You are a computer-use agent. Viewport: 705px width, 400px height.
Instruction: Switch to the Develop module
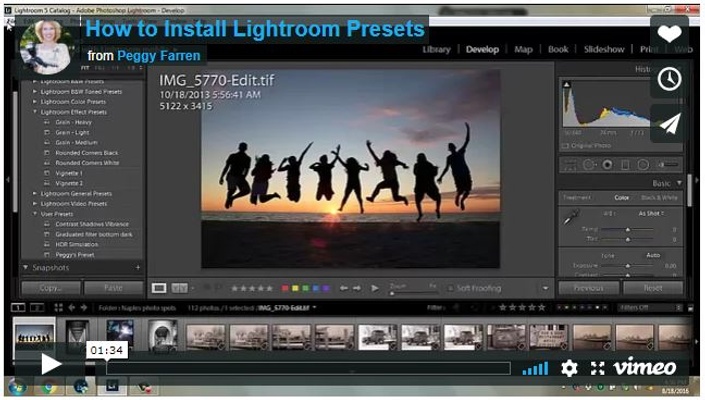(482, 49)
